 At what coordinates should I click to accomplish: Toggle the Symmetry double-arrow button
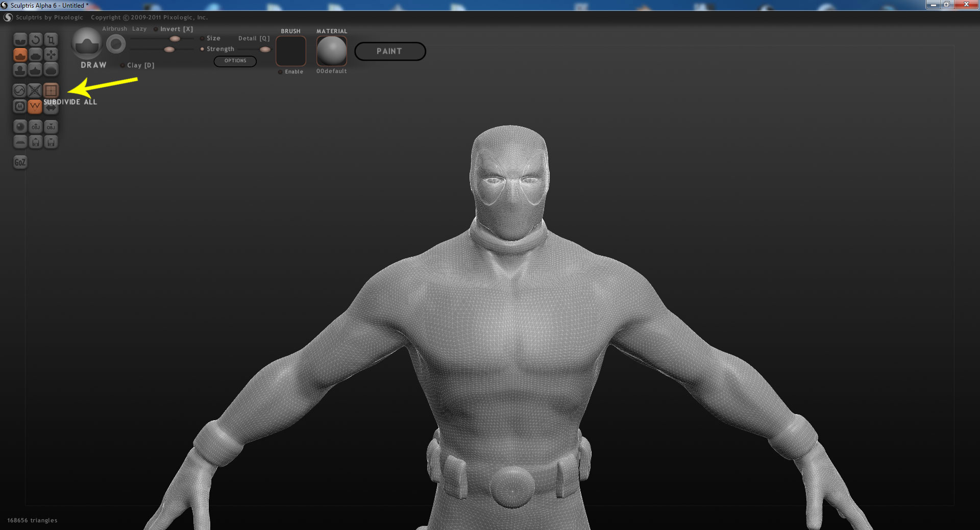[51, 108]
